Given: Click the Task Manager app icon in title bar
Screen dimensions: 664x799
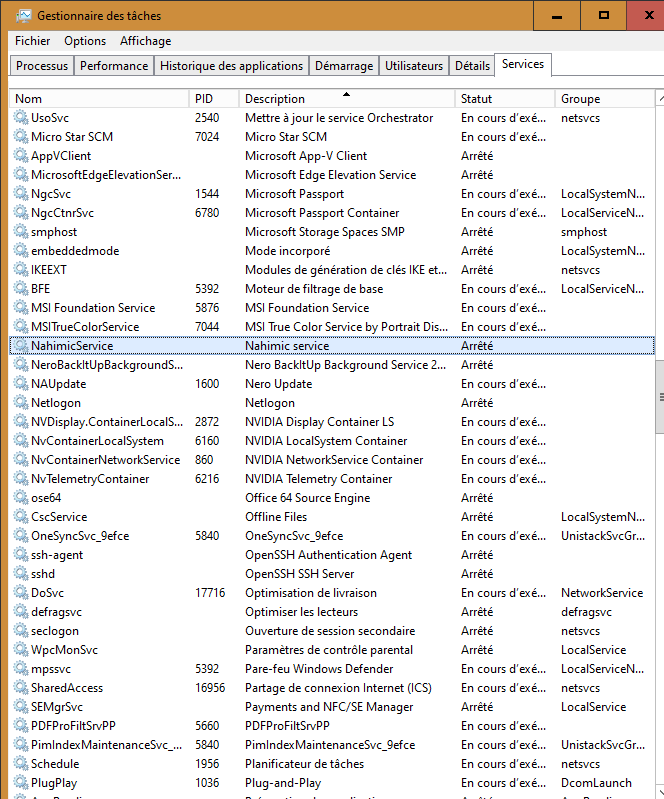Looking at the screenshot, I should [23, 16].
